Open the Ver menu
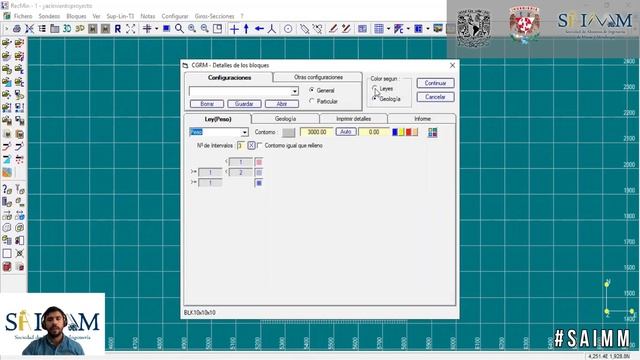 click(96, 16)
